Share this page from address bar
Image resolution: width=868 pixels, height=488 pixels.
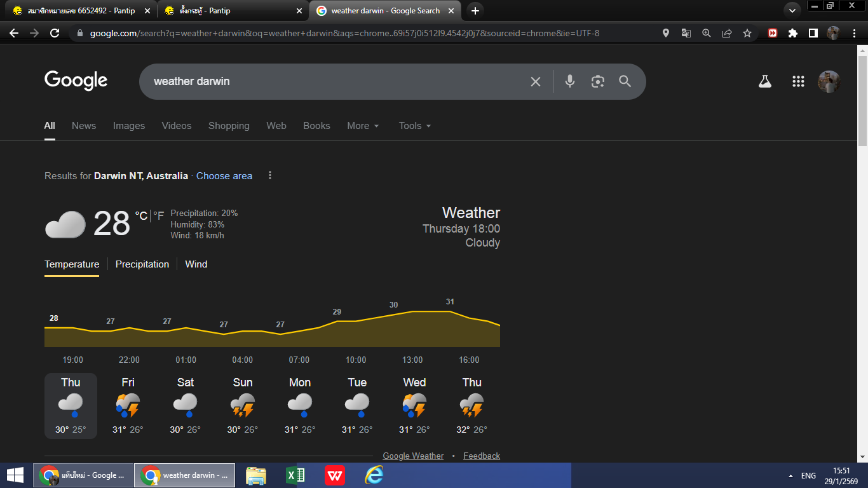(x=727, y=33)
